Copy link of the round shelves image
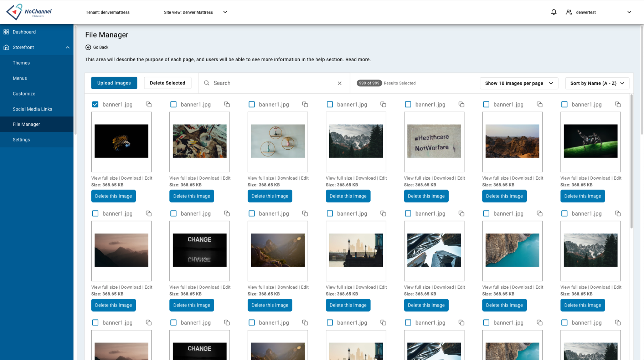 [305, 104]
